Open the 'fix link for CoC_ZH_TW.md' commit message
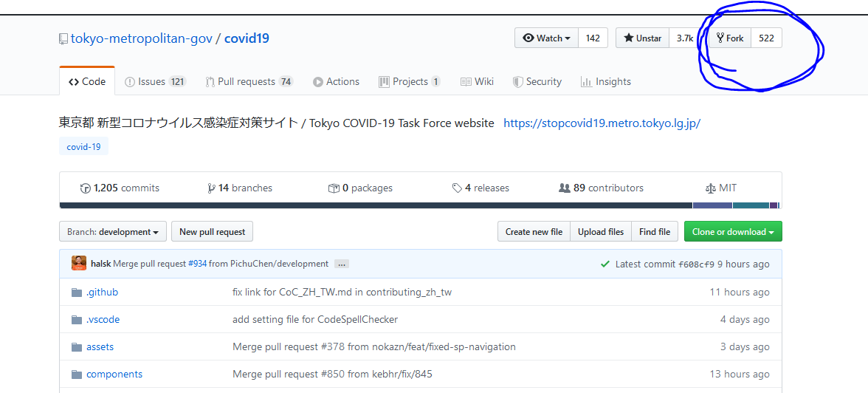Image resolution: width=868 pixels, height=393 pixels. 342,292
